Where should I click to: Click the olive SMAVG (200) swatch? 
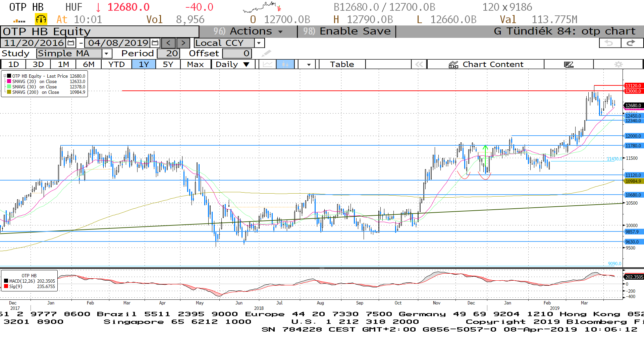point(9,92)
